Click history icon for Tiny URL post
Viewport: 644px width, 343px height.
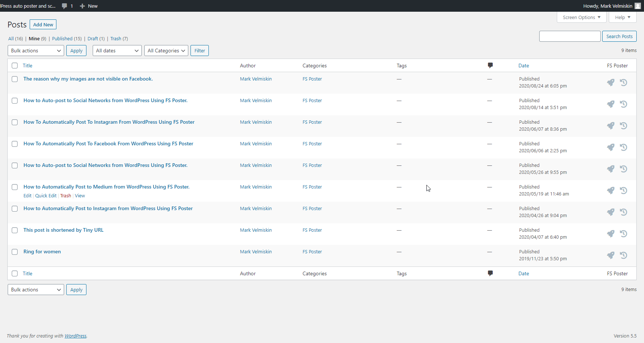(623, 234)
